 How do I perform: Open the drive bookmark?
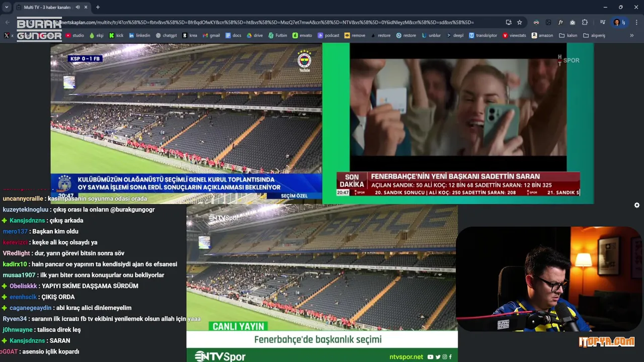255,36
